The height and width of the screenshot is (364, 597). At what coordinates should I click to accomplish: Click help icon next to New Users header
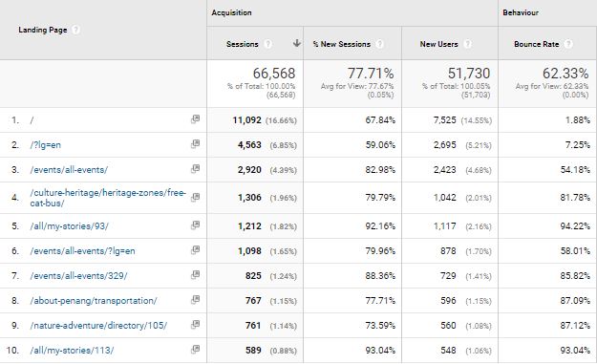coord(467,44)
